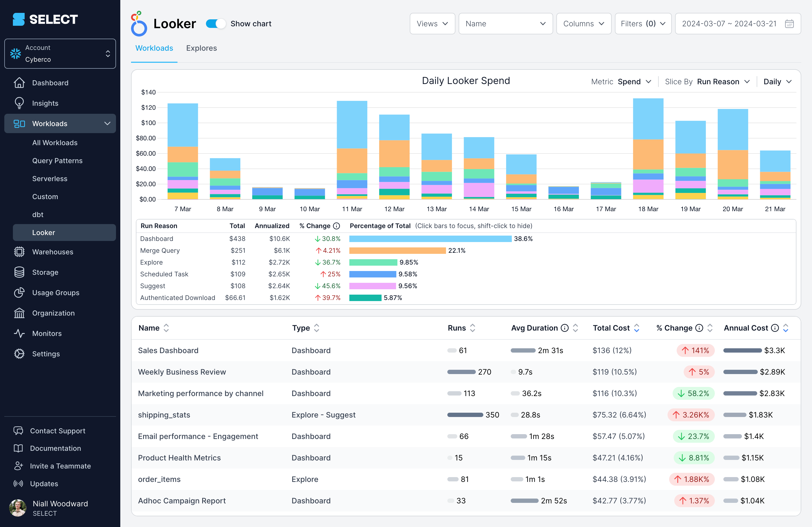Click the Usage Groups pie icon
Viewport: 812px width, 527px height.
click(x=19, y=292)
